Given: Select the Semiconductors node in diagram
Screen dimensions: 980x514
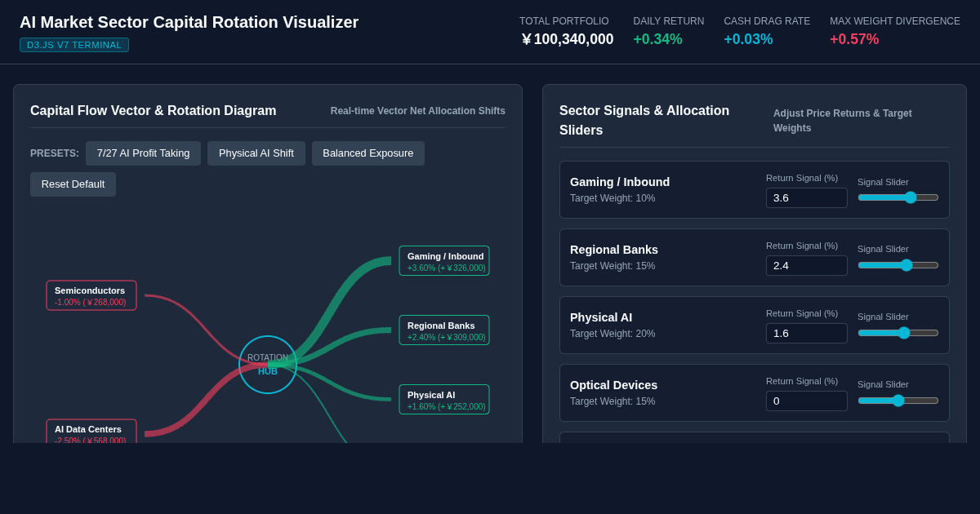Looking at the screenshot, I should tap(91, 295).
